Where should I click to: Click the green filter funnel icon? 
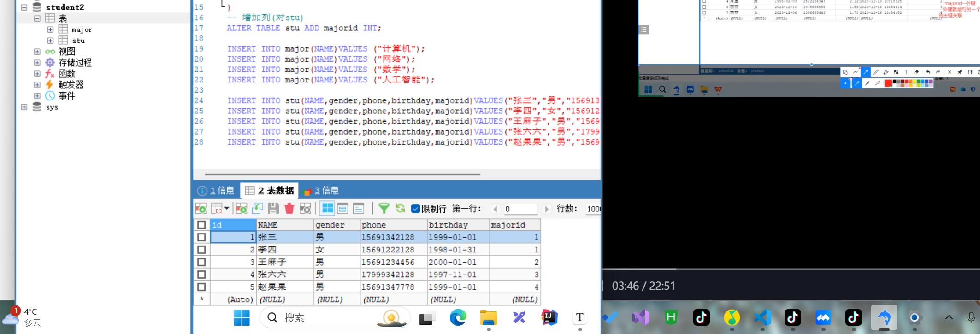(384, 209)
